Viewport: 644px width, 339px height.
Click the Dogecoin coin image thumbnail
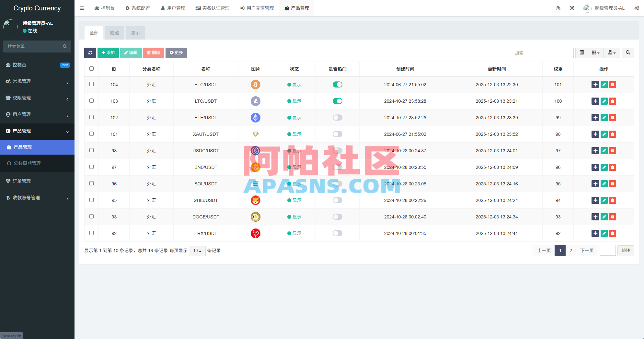click(x=256, y=217)
